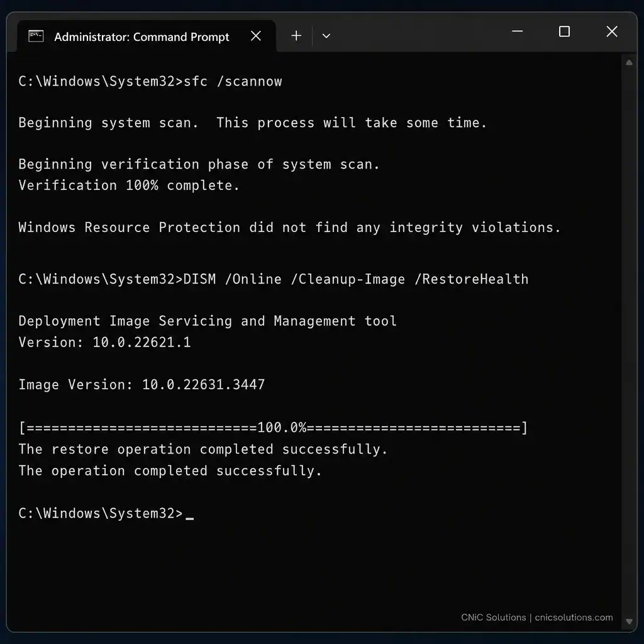Click the Command Prompt tab icon

(x=36, y=36)
